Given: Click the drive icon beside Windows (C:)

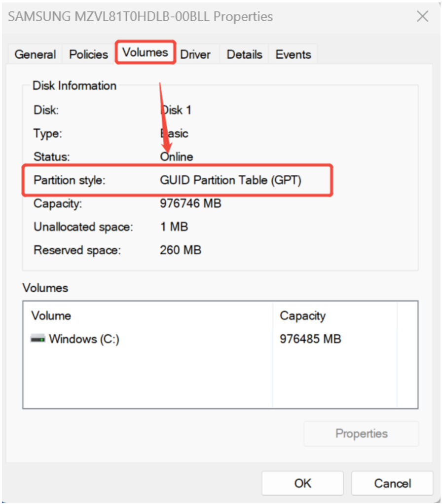Looking at the screenshot, I should pos(38,339).
